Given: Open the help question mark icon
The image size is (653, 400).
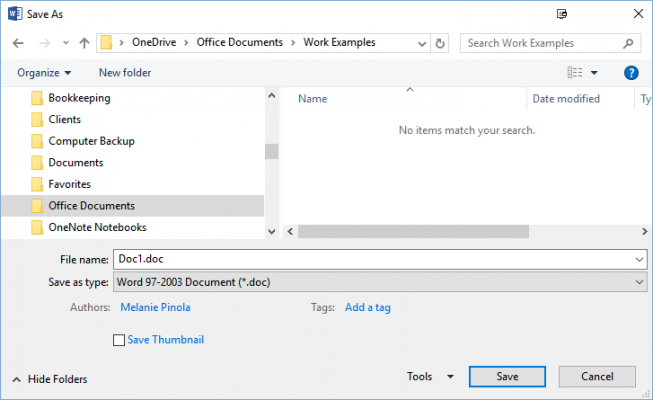Looking at the screenshot, I should 631,73.
